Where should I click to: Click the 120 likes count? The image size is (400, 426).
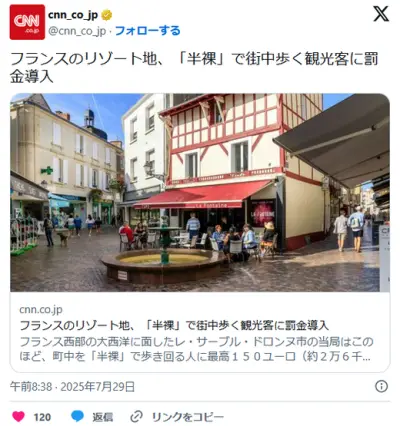(42, 417)
